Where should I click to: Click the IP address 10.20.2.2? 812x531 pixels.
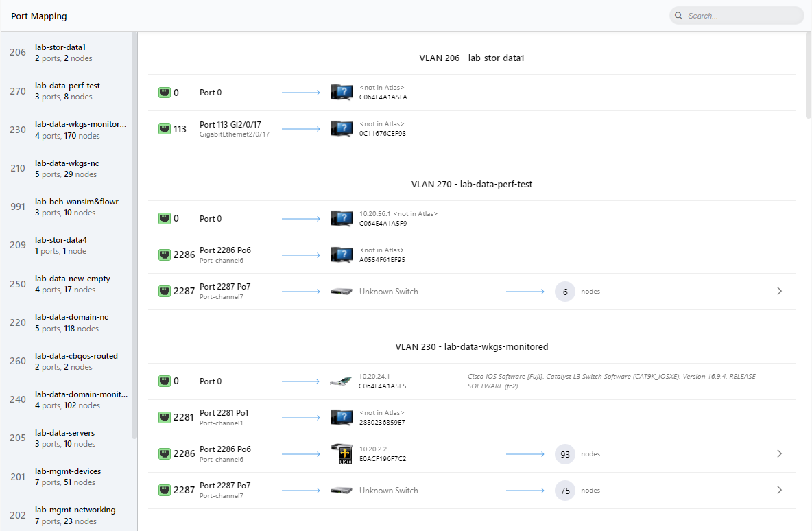click(373, 449)
